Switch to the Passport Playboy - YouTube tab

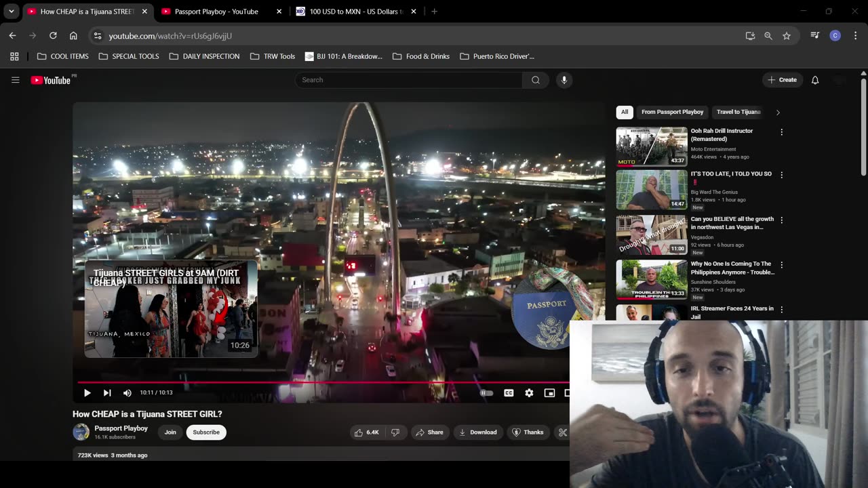(216, 12)
